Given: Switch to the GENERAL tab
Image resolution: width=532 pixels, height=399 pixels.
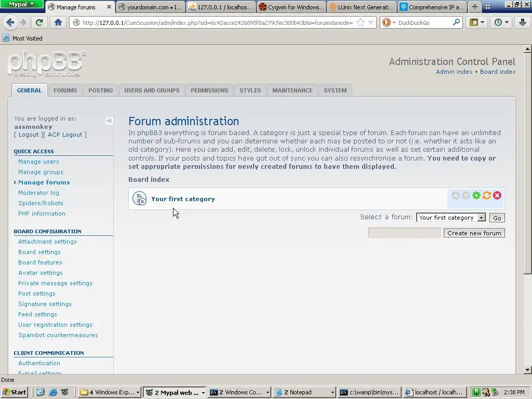Looking at the screenshot, I should 30,90.
